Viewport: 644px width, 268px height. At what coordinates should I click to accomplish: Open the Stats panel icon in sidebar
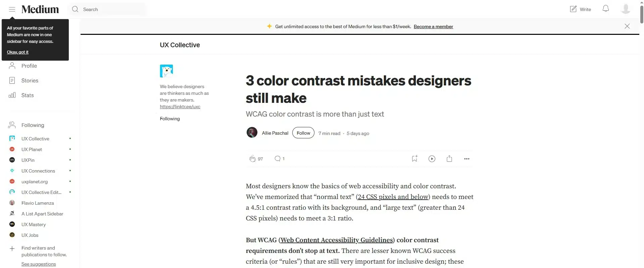click(x=12, y=95)
